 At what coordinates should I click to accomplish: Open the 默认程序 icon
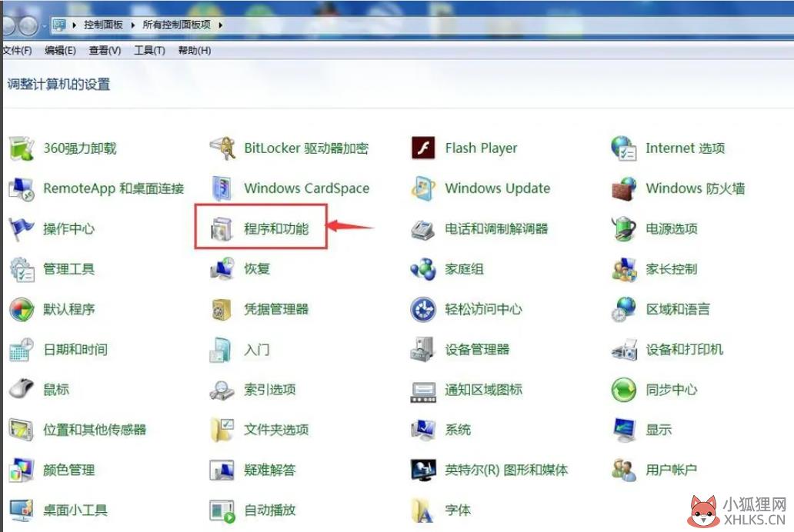22,309
